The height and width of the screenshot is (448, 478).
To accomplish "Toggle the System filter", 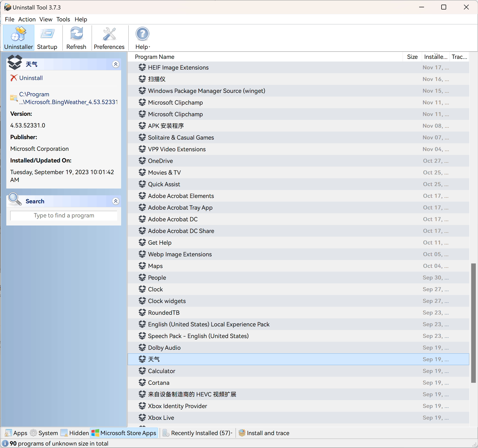I will pos(44,433).
